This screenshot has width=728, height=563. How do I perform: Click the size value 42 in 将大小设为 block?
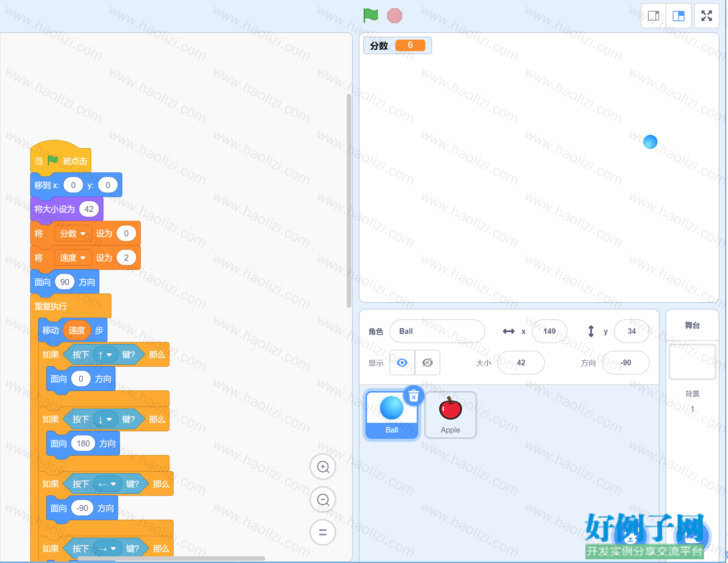click(89, 209)
